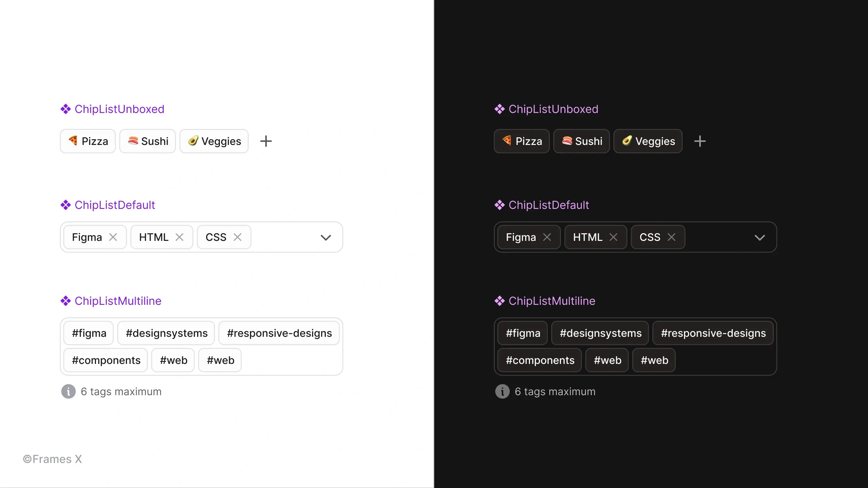Viewport: 868px width, 488px height.
Task: Click the HTML chip label in dark panel
Action: pos(588,237)
